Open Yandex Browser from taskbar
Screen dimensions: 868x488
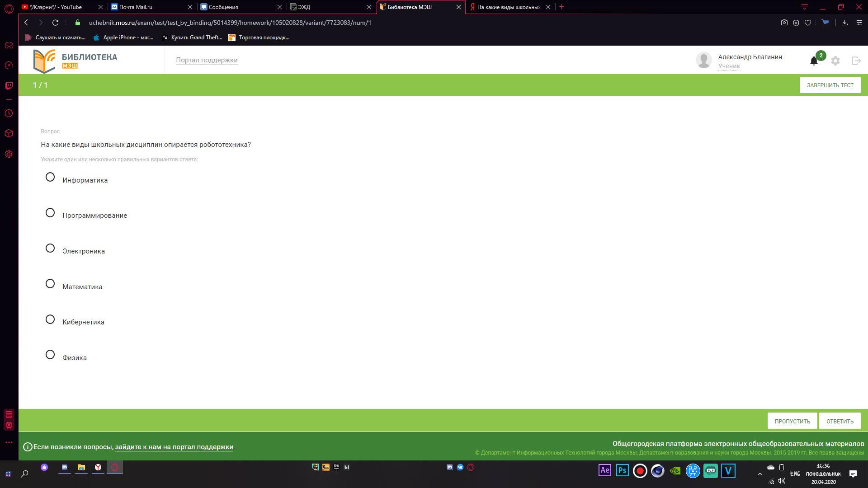tap(98, 467)
